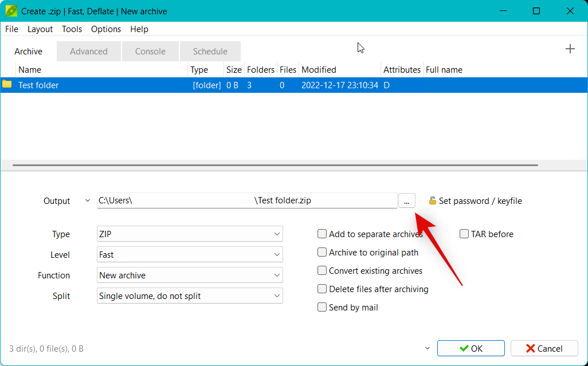Enable Add to separate archives checkbox
Image resolution: width=588 pixels, height=366 pixels.
click(322, 234)
